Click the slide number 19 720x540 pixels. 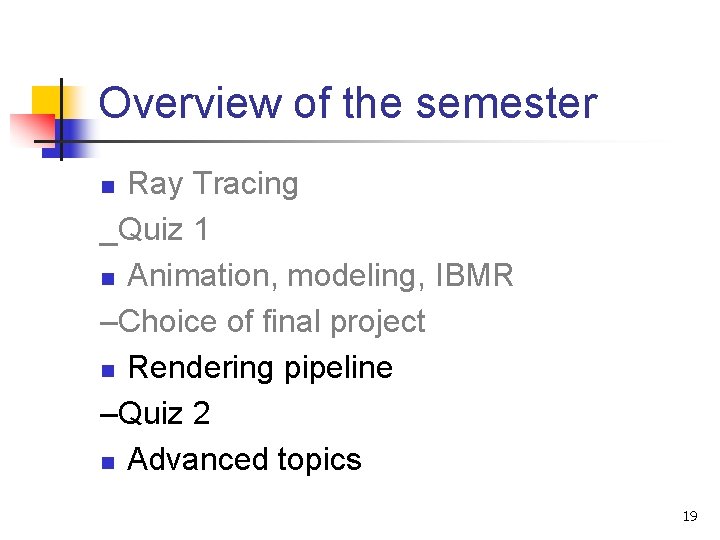click(x=689, y=517)
